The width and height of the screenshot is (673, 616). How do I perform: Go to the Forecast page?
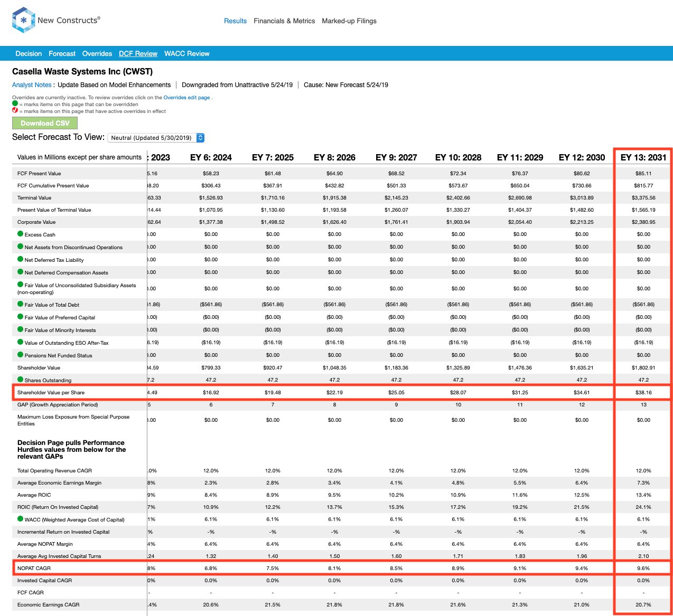tap(62, 54)
